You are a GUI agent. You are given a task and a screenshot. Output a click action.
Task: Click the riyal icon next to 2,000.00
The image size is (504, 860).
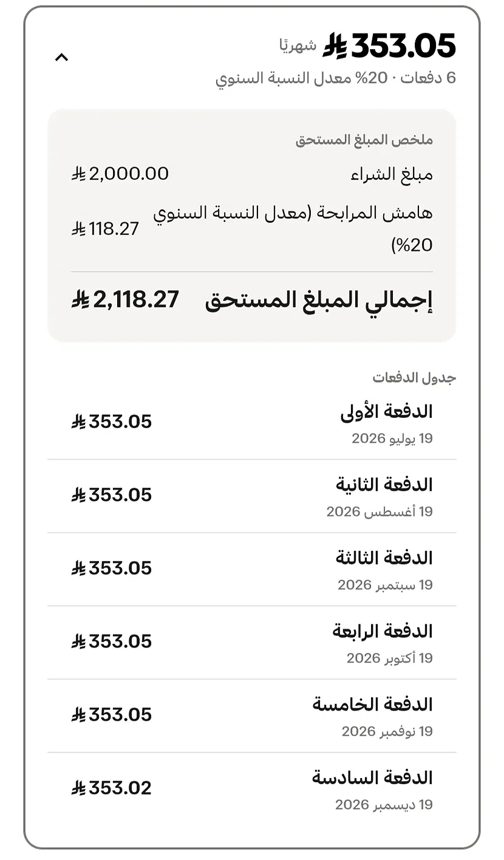(78, 174)
